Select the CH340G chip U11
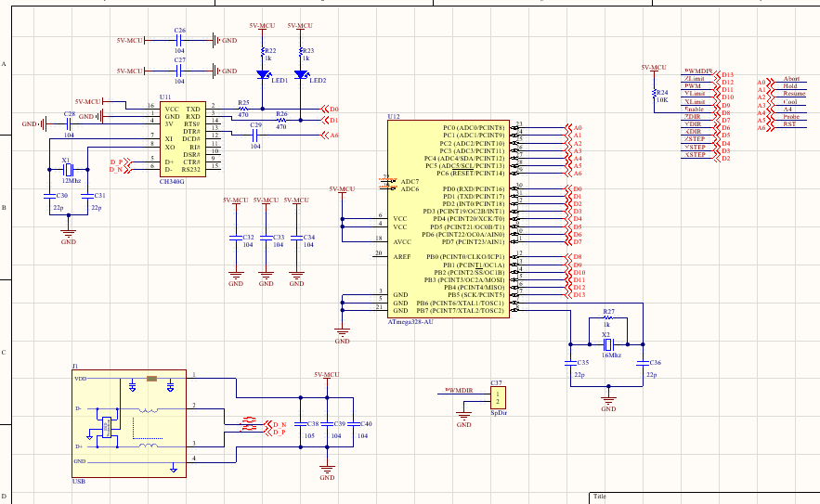Image resolution: width=820 pixels, height=504 pixels. pyautogui.click(x=183, y=139)
